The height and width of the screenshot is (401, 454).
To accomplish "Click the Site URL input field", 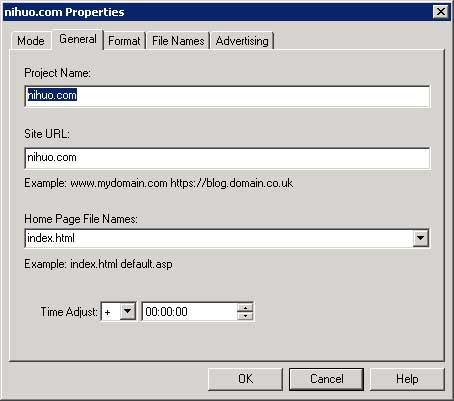I will pos(227,158).
